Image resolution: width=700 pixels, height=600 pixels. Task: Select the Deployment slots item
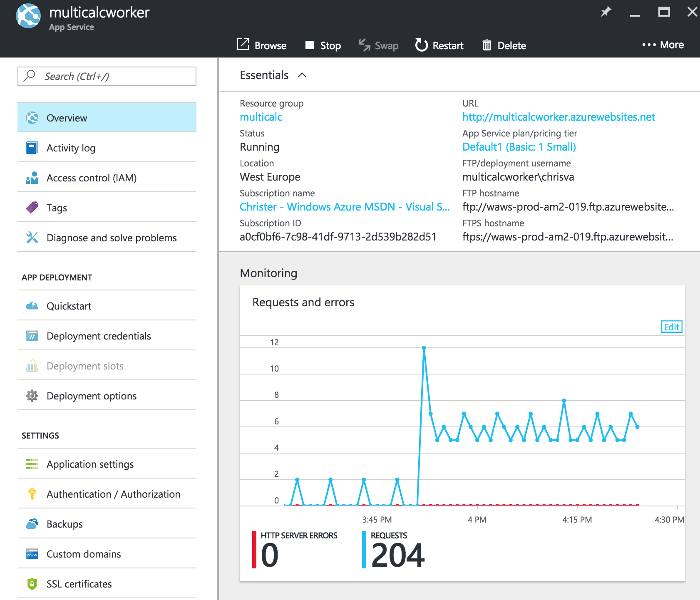[107, 366]
